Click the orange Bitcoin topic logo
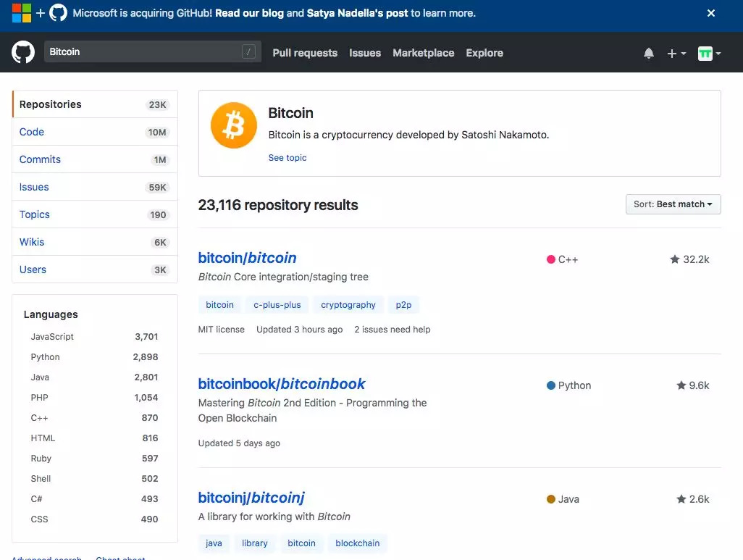 (x=234, y=125)
